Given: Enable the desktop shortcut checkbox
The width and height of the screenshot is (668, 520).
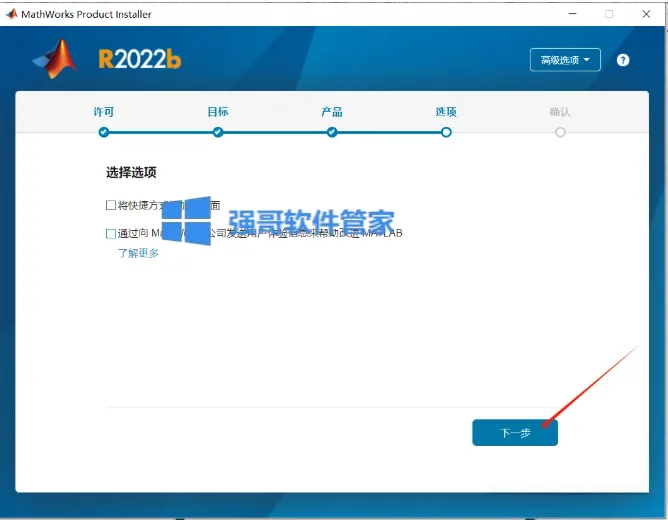Looking at the screenshot, I should [111, 205].
